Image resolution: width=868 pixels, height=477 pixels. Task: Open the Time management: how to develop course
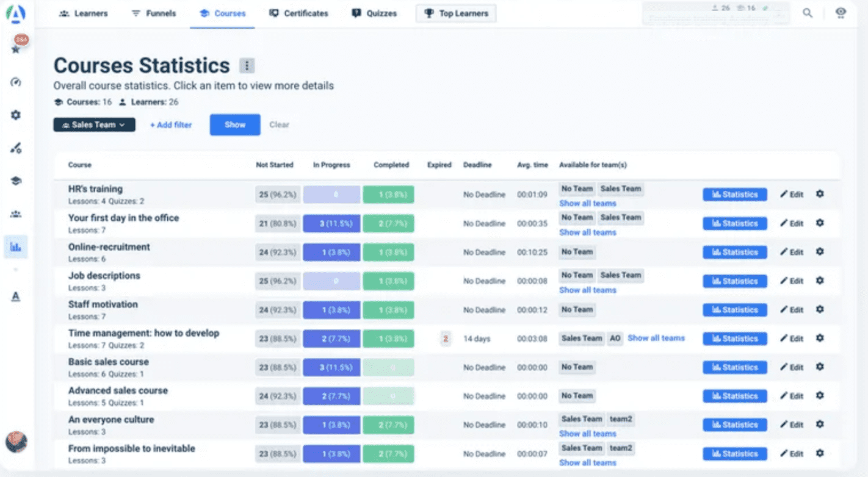click(143, 333)
